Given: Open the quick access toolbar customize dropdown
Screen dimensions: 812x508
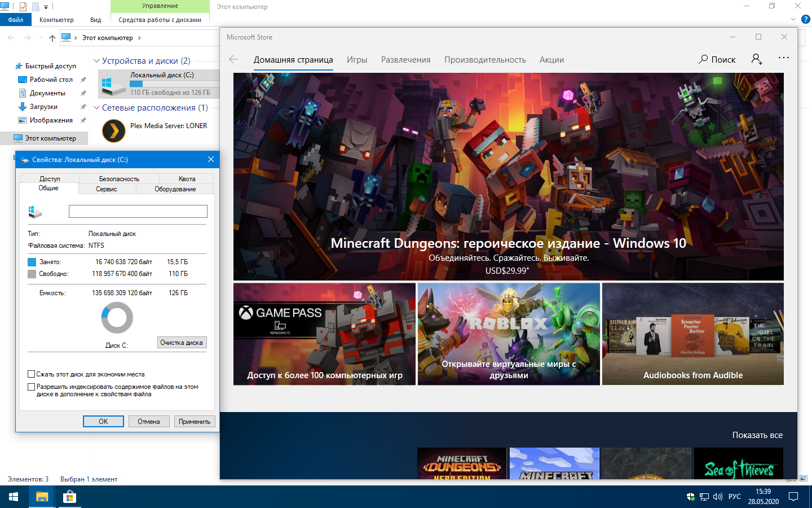Looking at the screenshot, I should (46, 7).
